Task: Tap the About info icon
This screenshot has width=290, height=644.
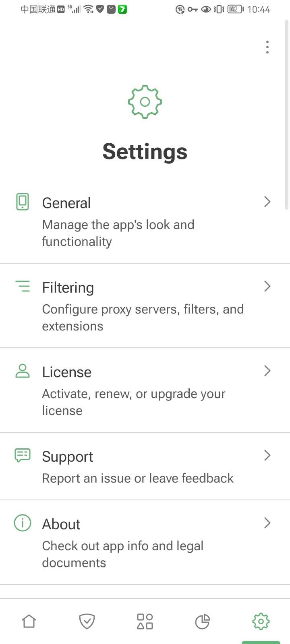Action: click(x=23, y=523)
